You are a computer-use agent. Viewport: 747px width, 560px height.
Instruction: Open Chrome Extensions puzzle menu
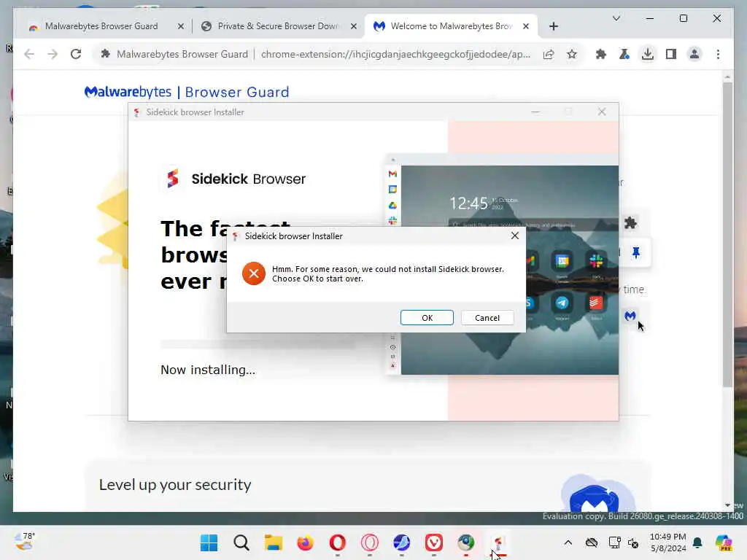[x=601, y=54]
